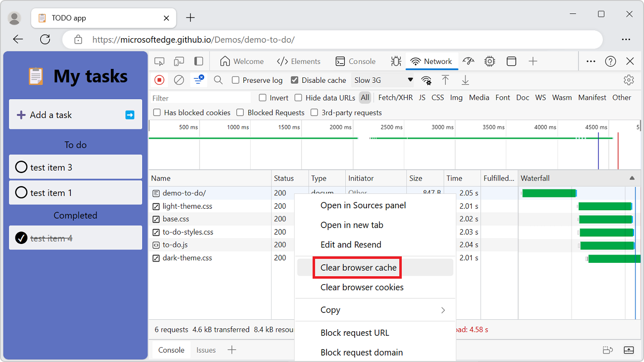
Task: Open the network search panel
Action: coord(218,80)
